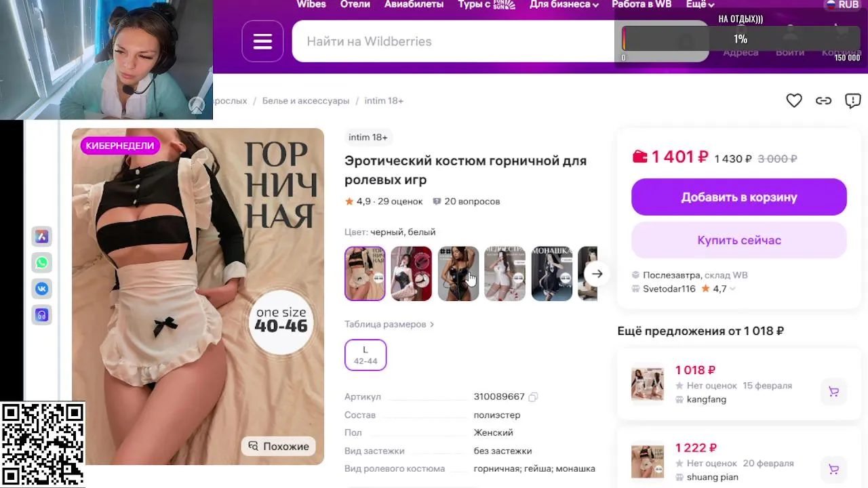Report product using exclamation bubble icon
This screenshot has width=868, height=488.
pyautogui.click(x=852, y=100)
